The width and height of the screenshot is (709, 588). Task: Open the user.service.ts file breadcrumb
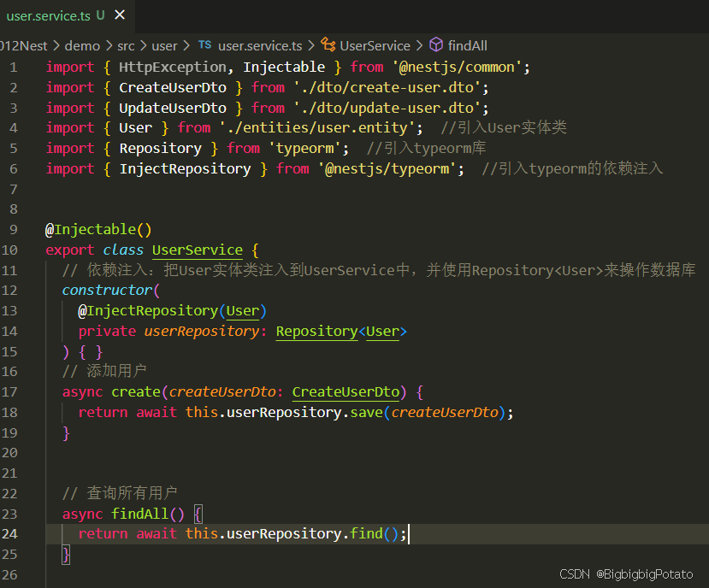pos(260,45)
